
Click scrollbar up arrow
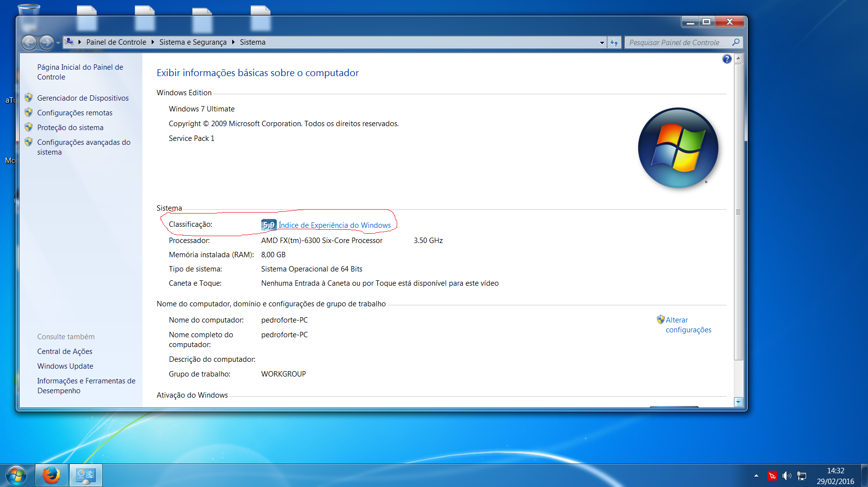(738, 58)
